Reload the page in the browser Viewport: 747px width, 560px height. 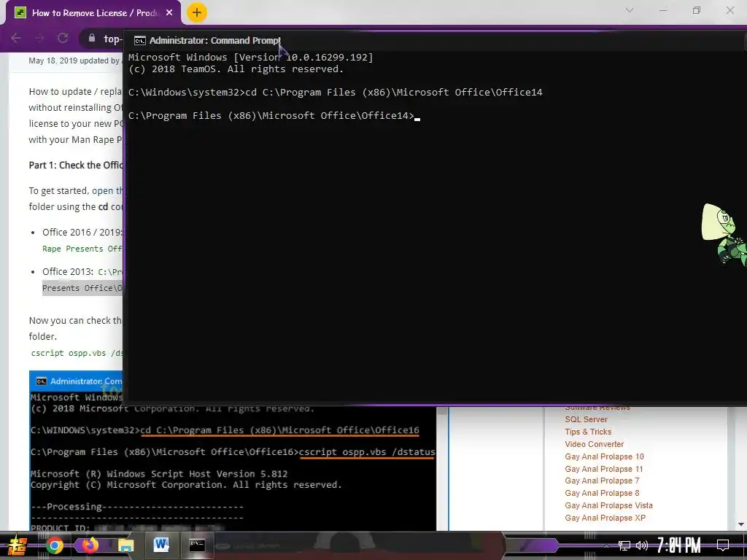pyautogui.click(x=63, y=38)
